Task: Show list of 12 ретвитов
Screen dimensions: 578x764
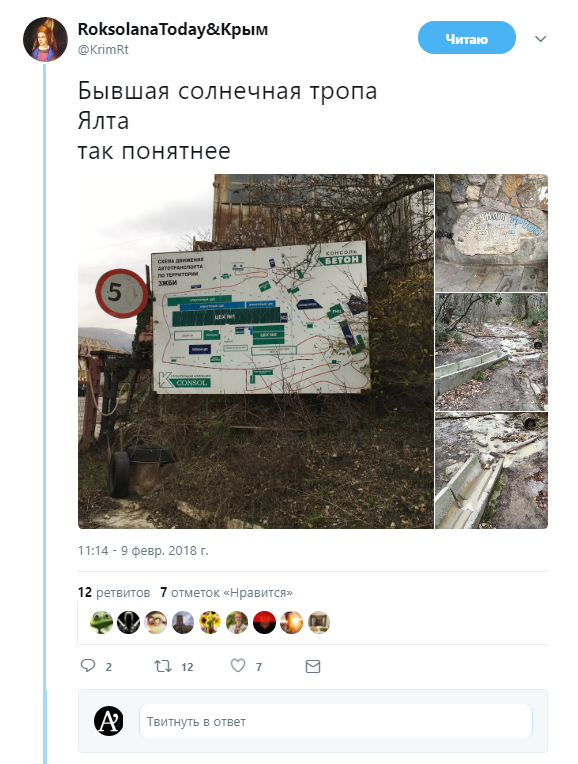Action: pos(114,592)
